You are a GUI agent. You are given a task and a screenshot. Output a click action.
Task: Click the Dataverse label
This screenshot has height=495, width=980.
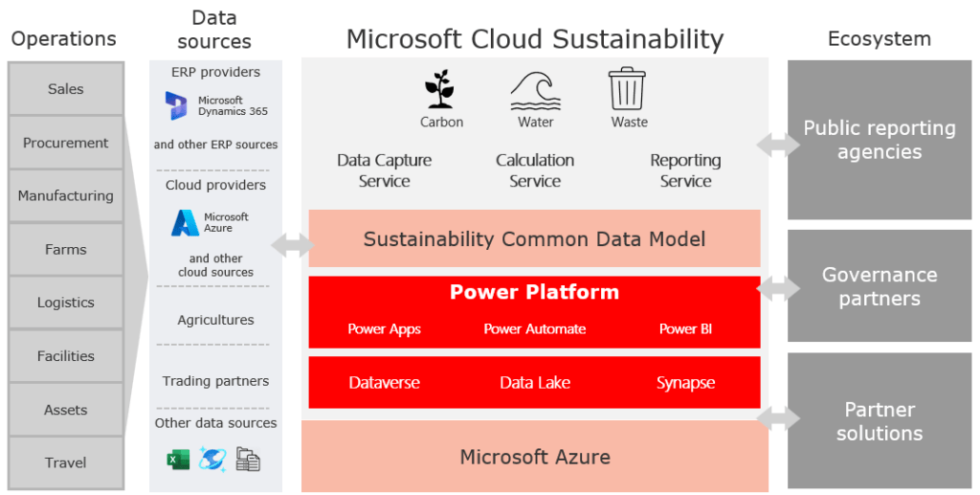click(x=384, y=383)
